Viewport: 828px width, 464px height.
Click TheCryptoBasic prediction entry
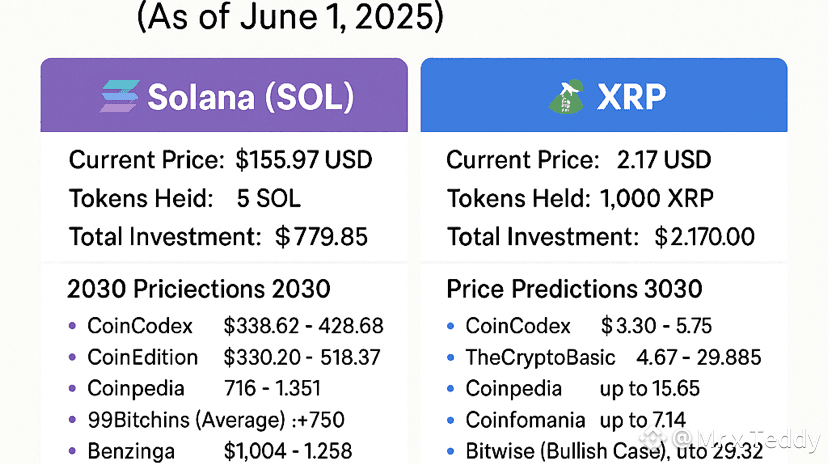point(613,357)
